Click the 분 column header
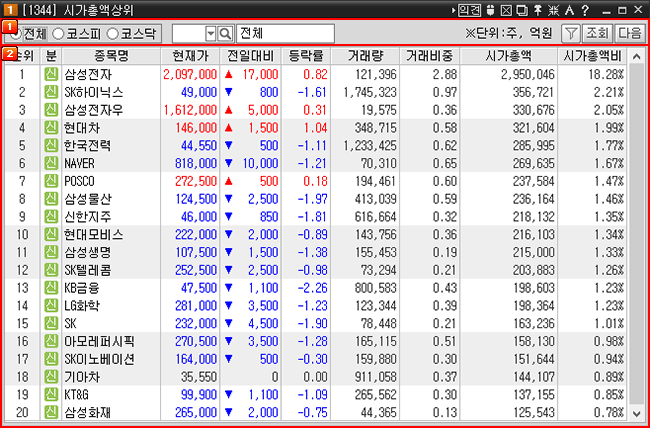The width and height of the screenshot is (650, 428). (51, 56)
